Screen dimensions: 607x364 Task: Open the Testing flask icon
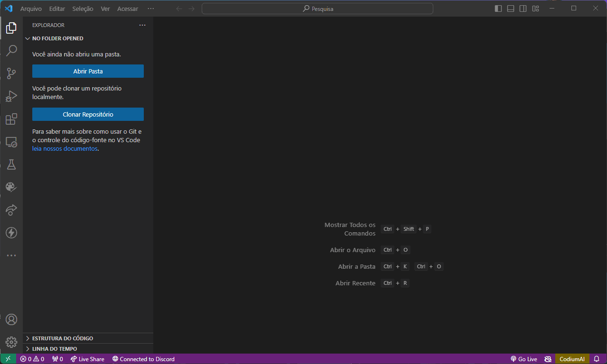11,164
